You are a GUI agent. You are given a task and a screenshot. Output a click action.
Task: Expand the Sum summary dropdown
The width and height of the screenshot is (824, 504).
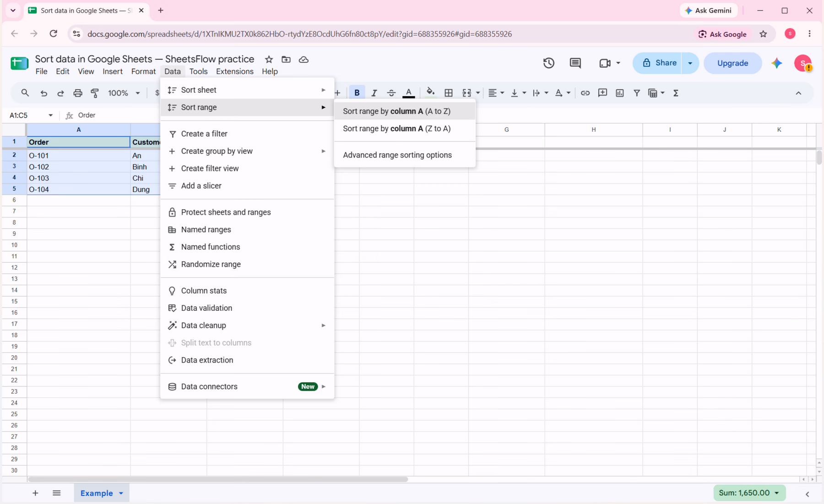(777, 493)
